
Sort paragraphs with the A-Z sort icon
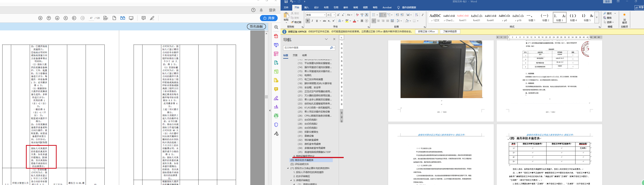(416, 15)
